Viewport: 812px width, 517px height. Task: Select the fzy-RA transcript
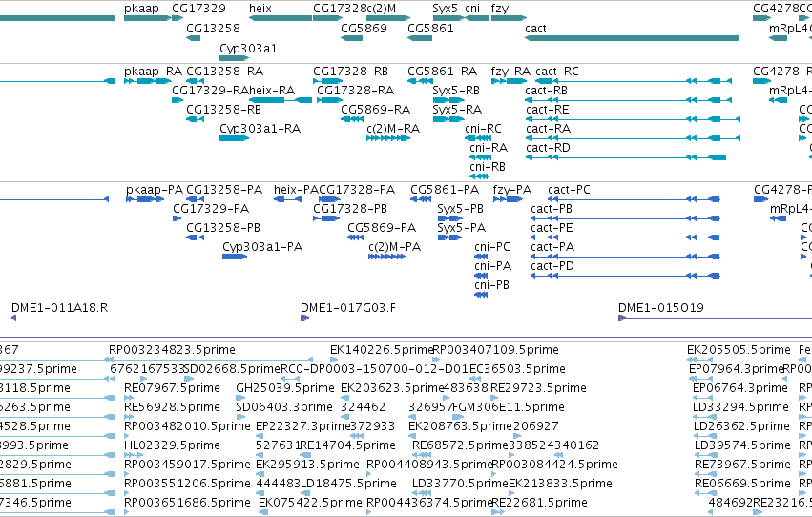point(510,81)
